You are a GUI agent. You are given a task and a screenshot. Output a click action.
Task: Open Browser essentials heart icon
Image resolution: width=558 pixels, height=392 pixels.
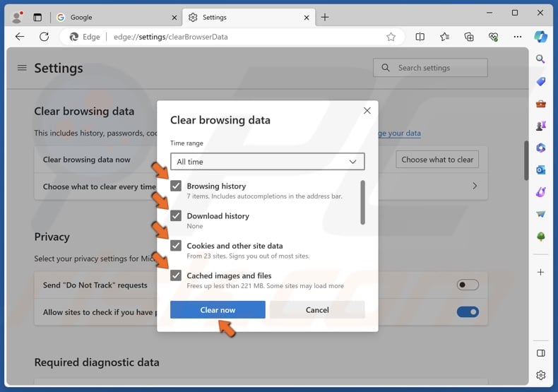[x=493, y=37]
